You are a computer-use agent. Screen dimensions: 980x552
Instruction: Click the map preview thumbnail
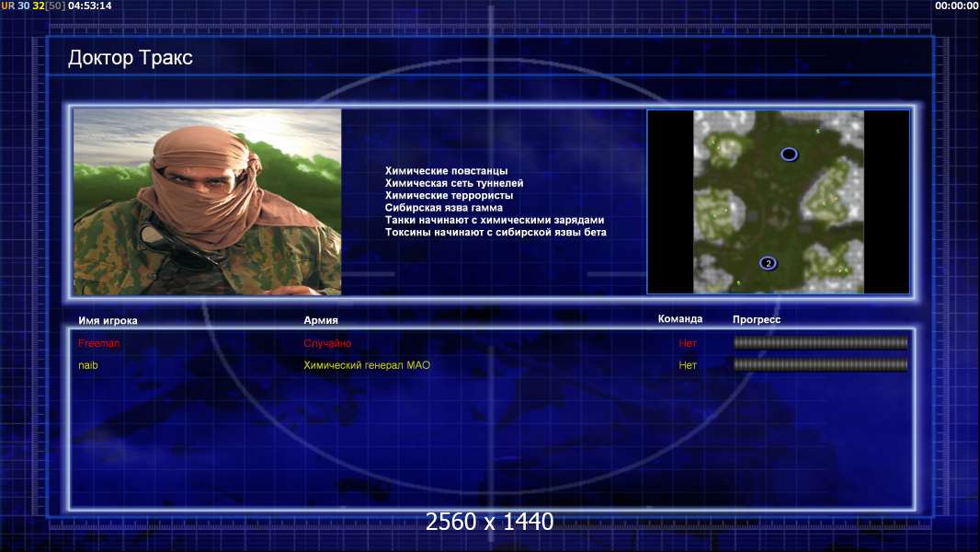coord(778,201)
